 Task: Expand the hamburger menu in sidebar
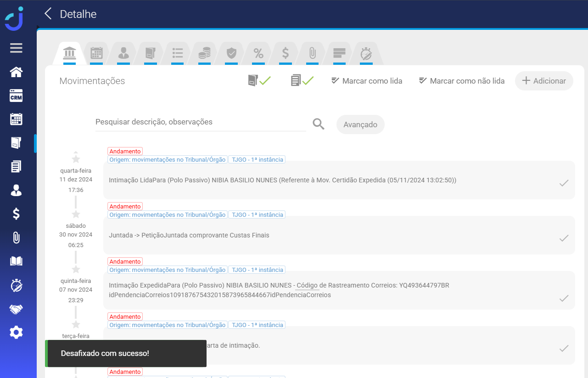[16, 48]
